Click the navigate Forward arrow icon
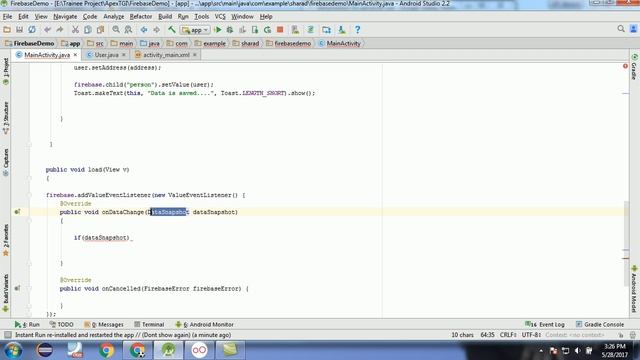The height and width of the screenshot is (360, 640). click(156, 30)
